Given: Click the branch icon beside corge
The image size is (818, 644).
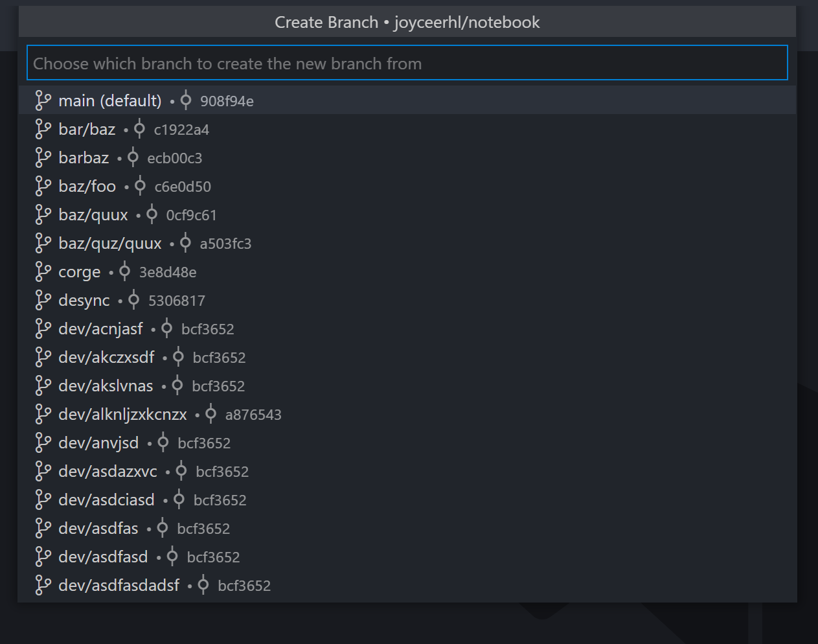Looking at the screenshot, I should 43,271.
